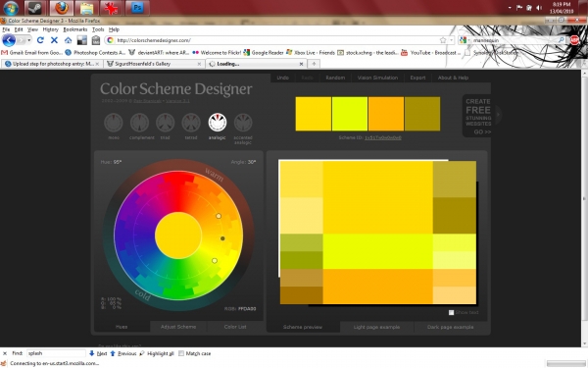Expand the side ad panel arrow

pos(498,114)
